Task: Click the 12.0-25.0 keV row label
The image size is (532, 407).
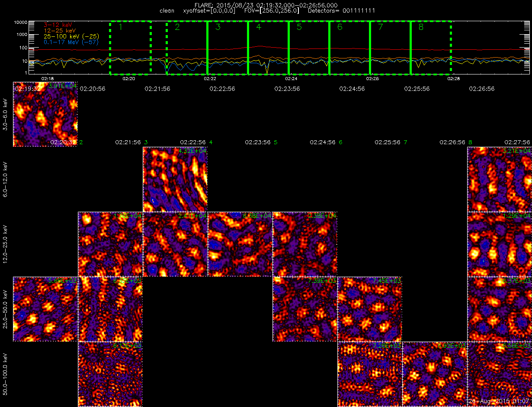Action: [x=6, y=245]
